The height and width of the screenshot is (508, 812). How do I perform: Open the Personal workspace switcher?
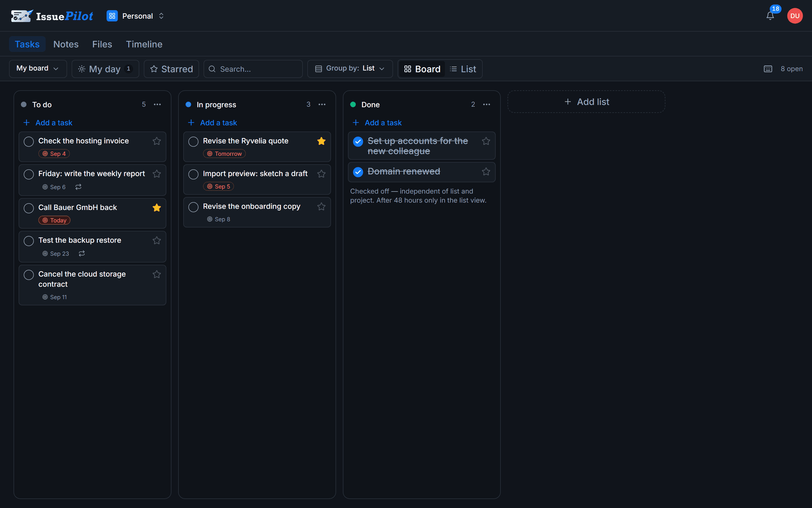[135, 16]
